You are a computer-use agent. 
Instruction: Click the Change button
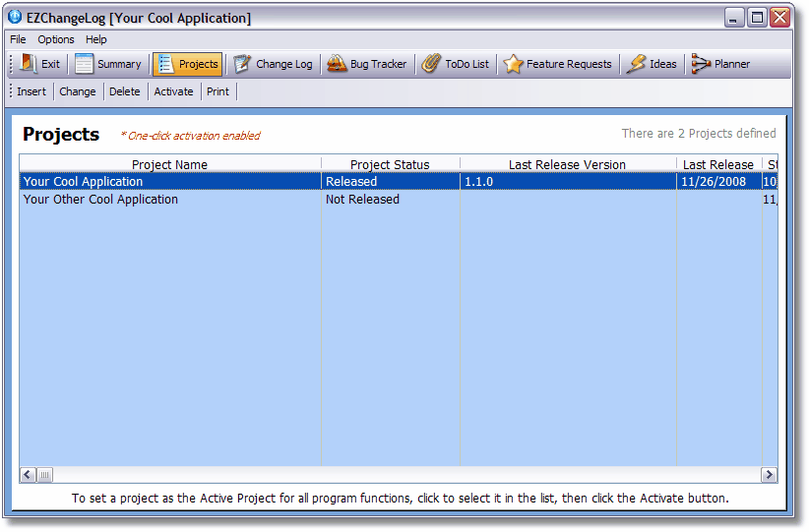(78, 91)
